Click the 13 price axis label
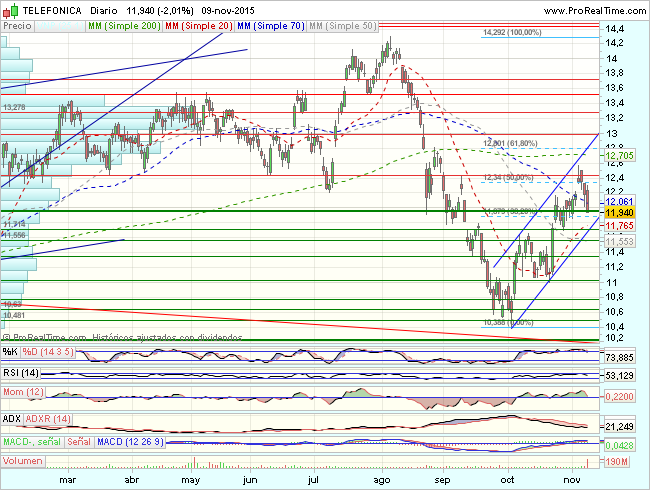 click(611, 134)
